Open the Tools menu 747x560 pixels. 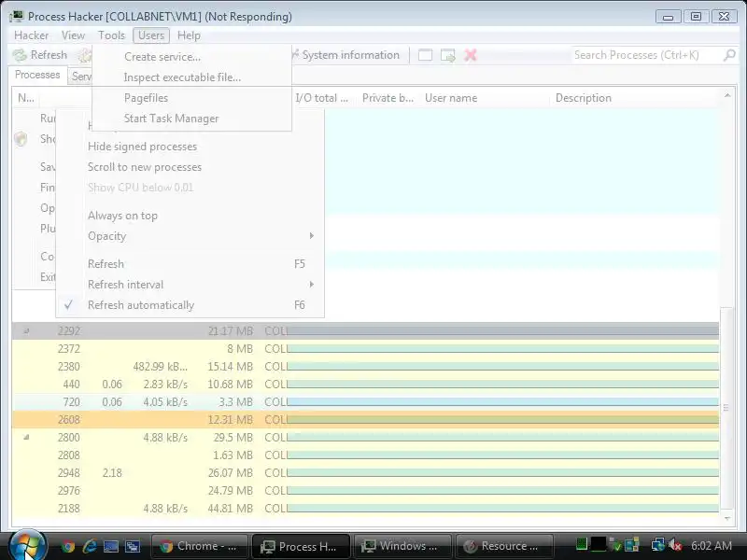pos(111,35)
